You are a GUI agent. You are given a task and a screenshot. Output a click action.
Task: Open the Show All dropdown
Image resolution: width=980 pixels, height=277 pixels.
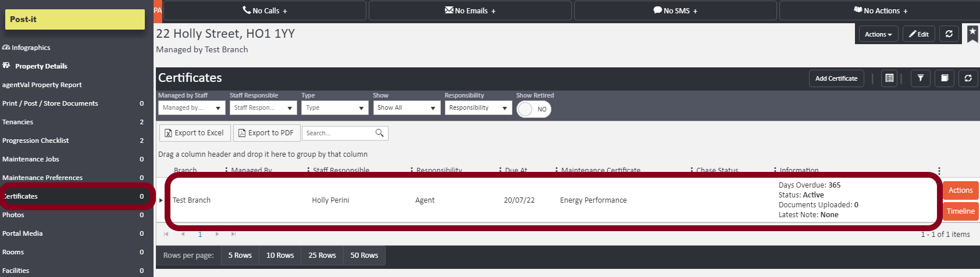tap(406, 108)
